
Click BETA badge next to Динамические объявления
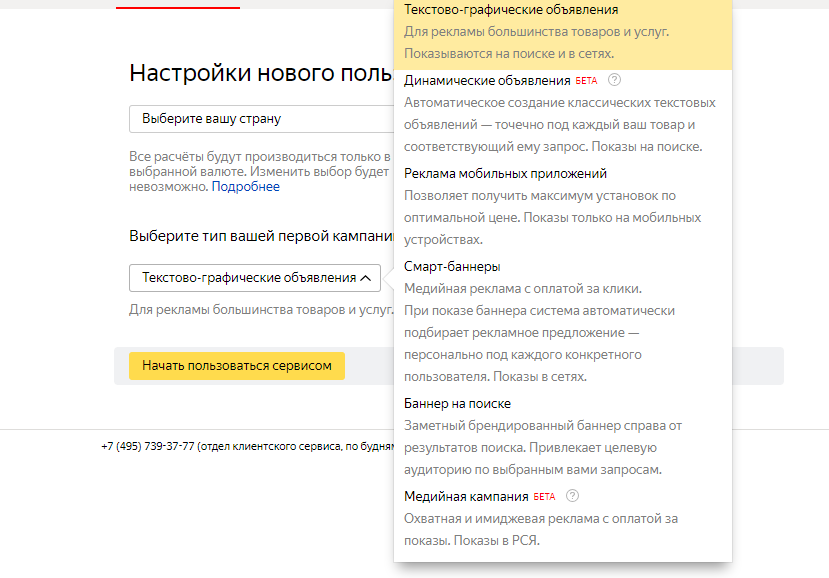(586, 80)
